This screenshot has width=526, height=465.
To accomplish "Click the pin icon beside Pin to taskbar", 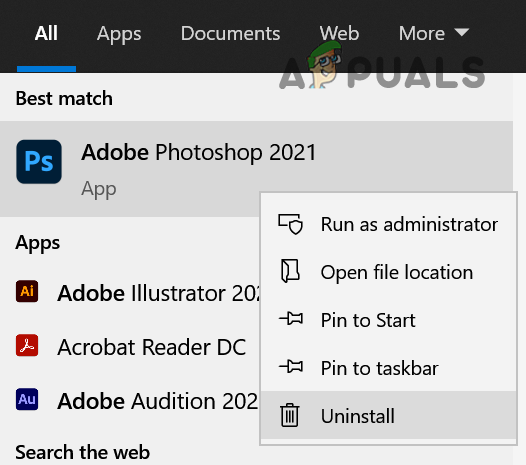I will pyautogui.click(x=291, y=366).
